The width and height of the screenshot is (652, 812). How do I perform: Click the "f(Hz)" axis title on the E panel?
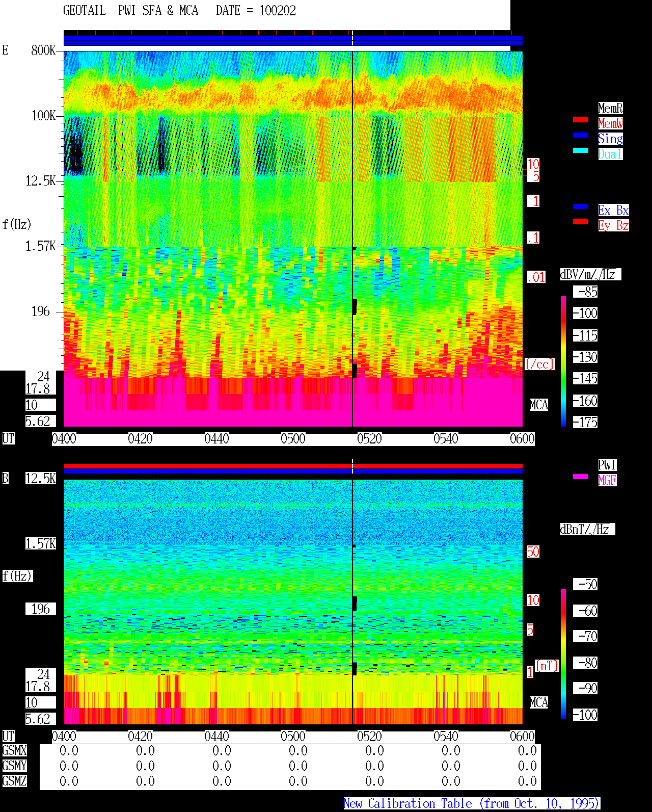click(x=17, y=224)
